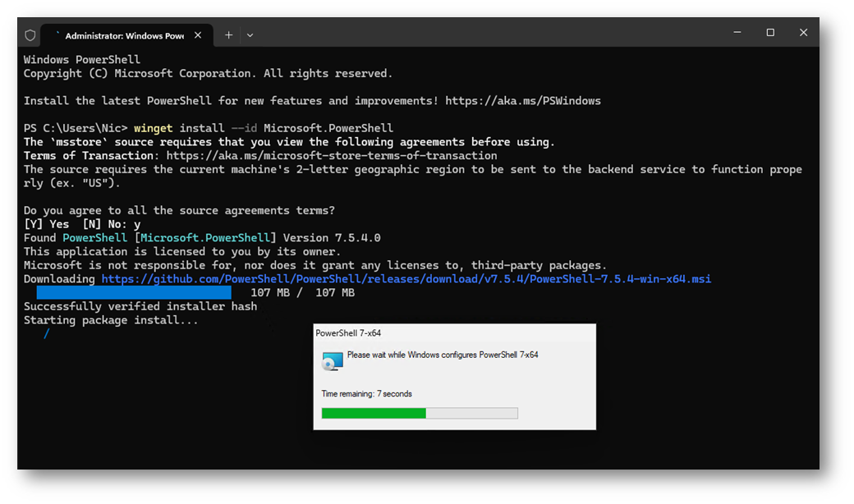This screenshot has width=854, height=504.
Task: Close the Windows Terminal window
Action: pos(803,33)
